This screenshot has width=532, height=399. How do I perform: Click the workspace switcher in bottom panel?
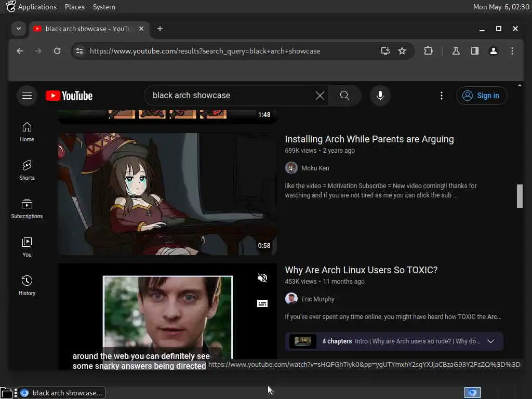coord(472,393)
